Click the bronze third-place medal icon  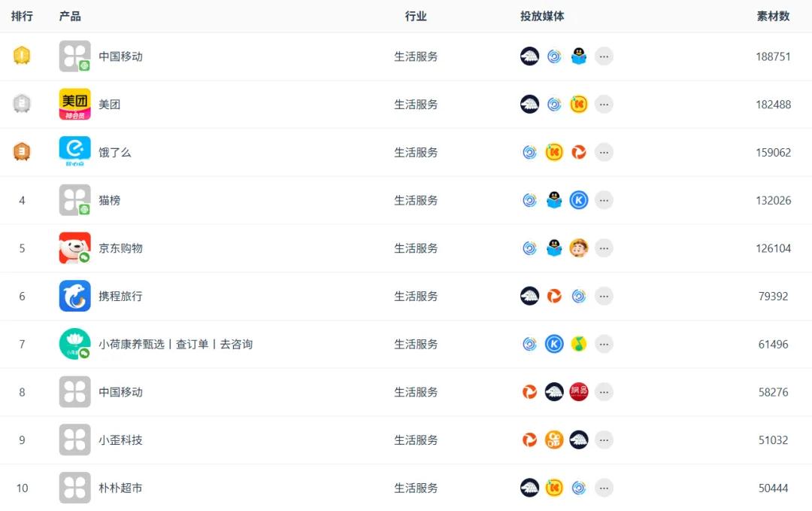(22, 152)
